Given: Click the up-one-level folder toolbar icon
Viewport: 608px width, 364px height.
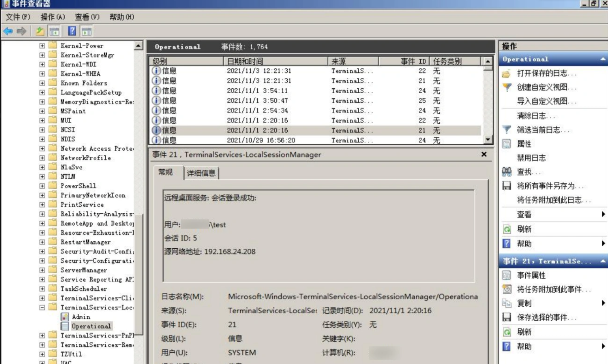Looking at the screenshot, I should point(40,31).
